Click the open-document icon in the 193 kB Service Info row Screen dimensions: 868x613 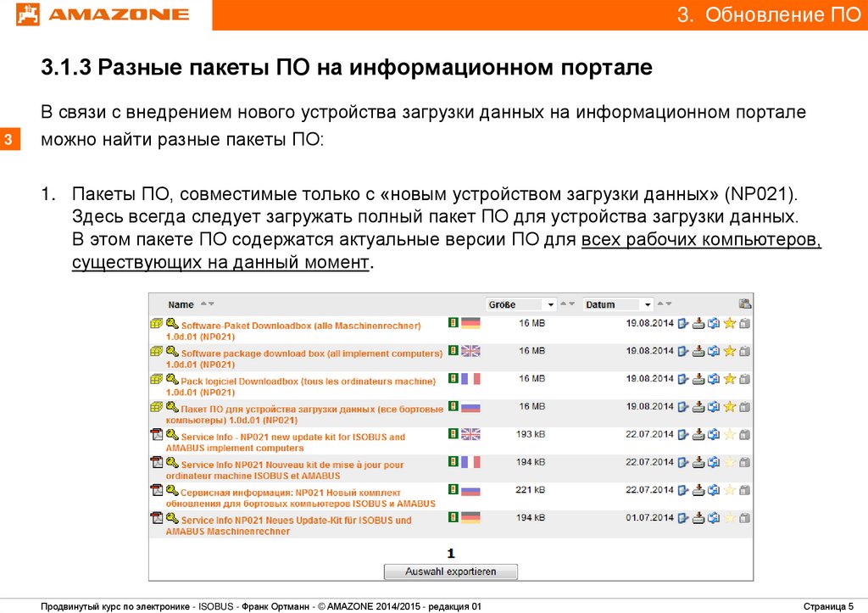pos(684,435)
